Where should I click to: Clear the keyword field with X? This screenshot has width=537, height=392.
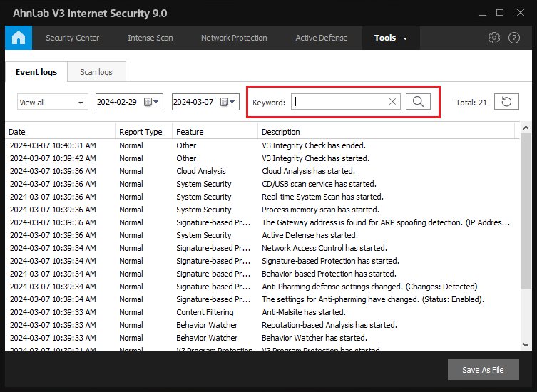point(392,102)
